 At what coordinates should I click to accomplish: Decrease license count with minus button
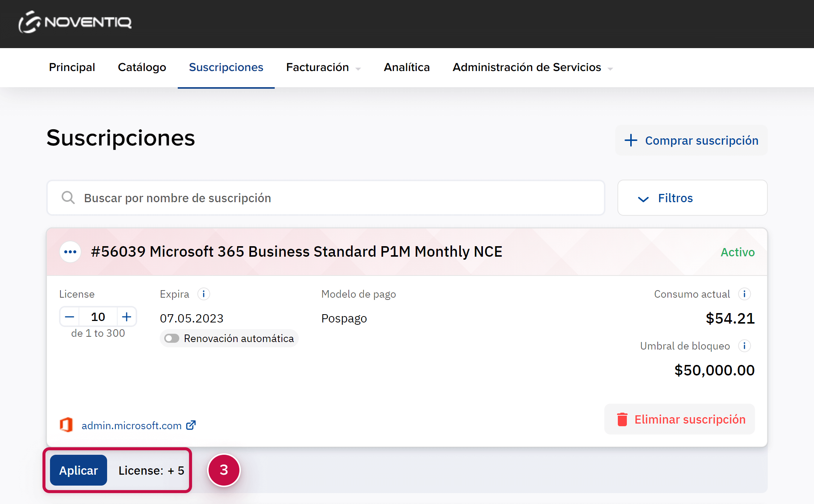[70, 317]
